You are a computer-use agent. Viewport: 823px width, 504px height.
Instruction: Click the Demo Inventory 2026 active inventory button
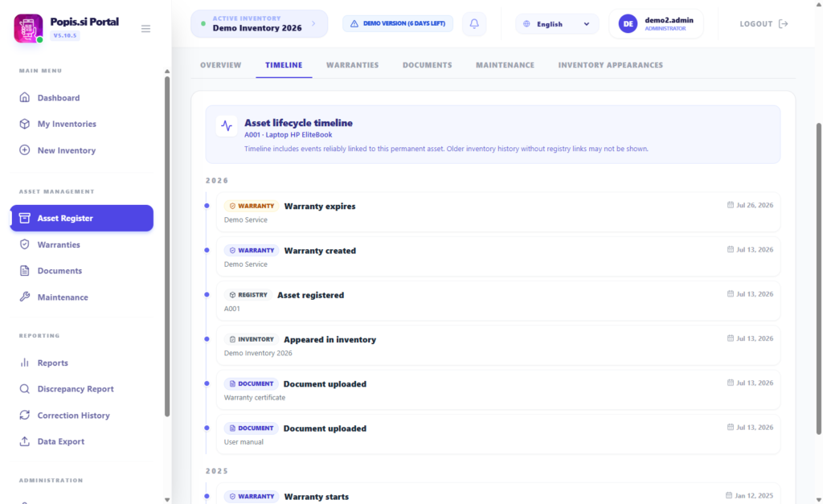point(260,23)
